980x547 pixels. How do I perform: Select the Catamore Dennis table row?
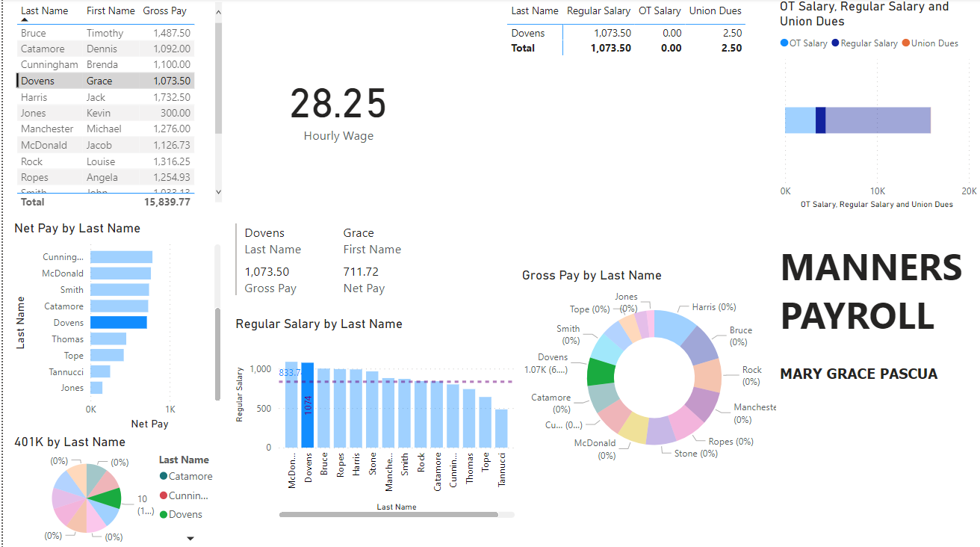105,49
